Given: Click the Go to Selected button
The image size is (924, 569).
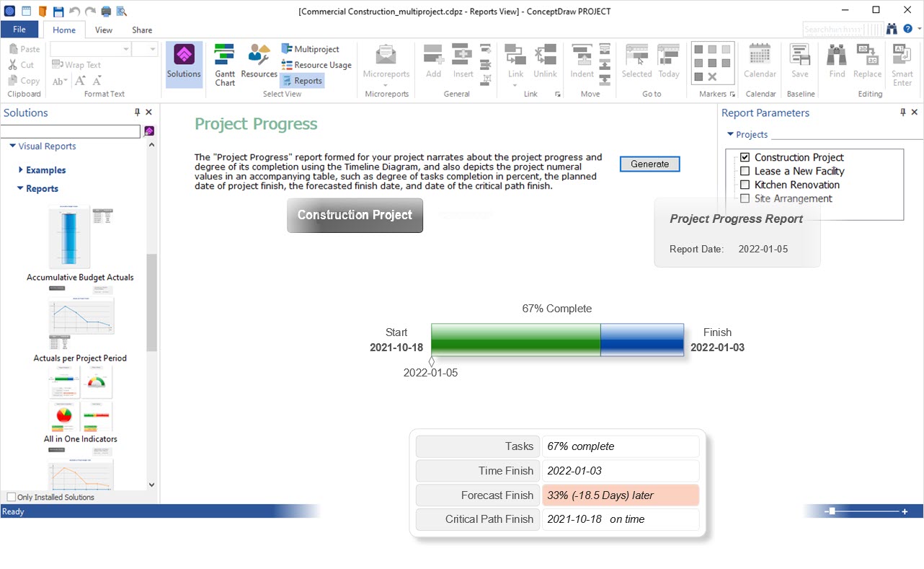Looking at the screenshot, I should [637, 61].
